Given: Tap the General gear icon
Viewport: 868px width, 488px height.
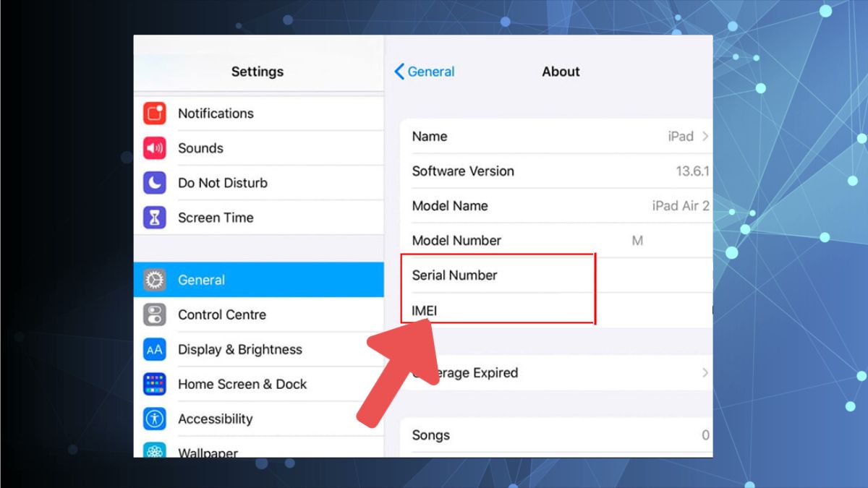Looking at the screenshot, I should point(155,280).
